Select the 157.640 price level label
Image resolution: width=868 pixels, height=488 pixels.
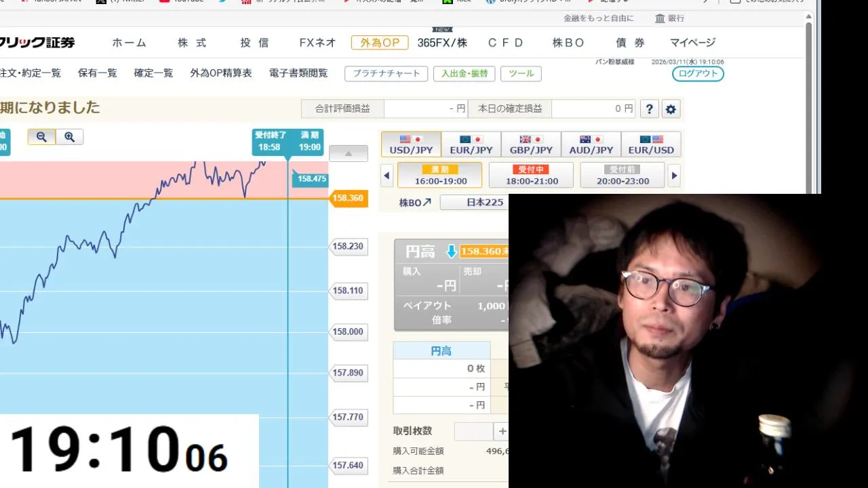pyautogui.click(x=349, y=466)
